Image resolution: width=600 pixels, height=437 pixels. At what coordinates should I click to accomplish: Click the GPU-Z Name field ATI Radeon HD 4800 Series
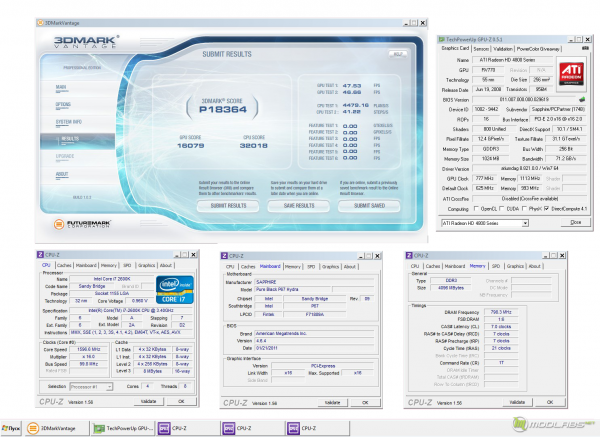click(512, 60)
